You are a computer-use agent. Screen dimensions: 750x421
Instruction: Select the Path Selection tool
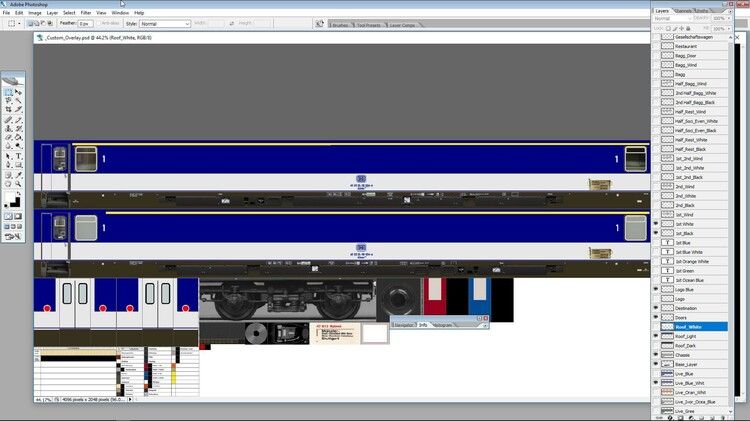pos(8,156)
